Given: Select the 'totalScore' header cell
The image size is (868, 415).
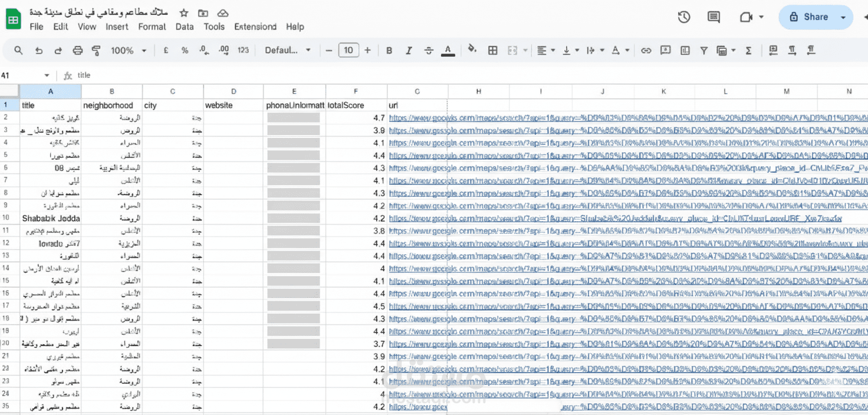Looking at the screenshot, I should (356, 106).
